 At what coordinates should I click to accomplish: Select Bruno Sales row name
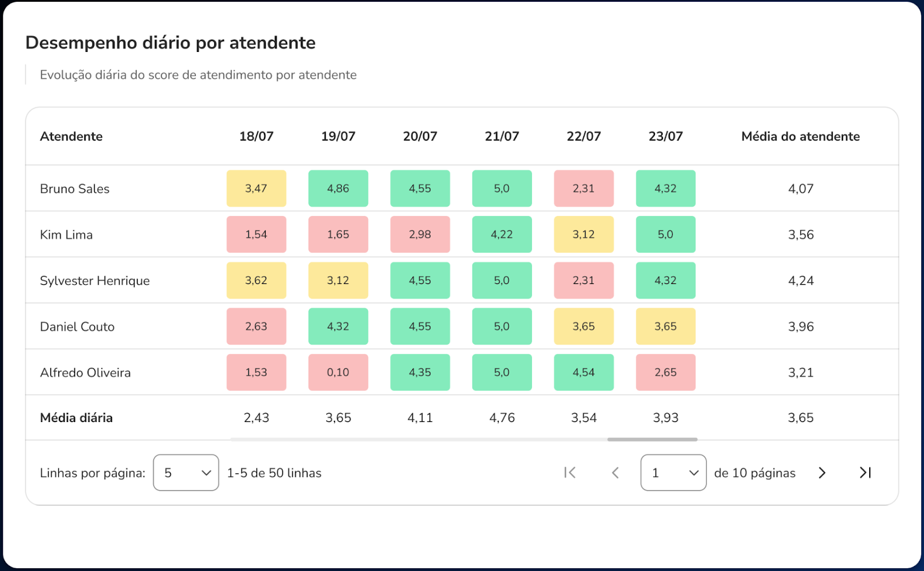(75, 189)
